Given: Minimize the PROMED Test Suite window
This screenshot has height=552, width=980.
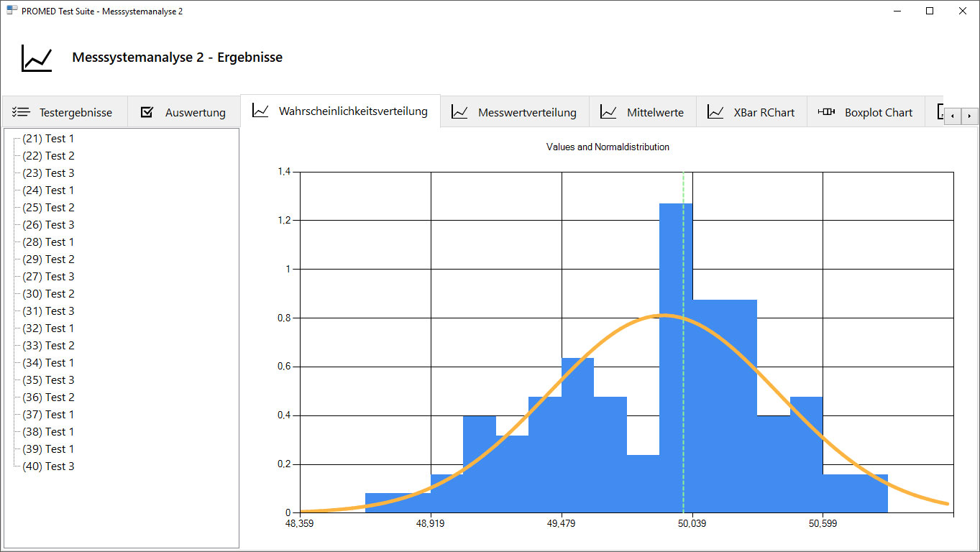Looking at the screenshot, I should 898,11.
